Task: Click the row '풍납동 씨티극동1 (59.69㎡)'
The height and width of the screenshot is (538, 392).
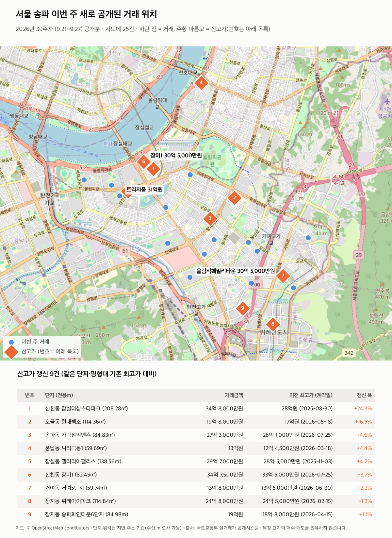Action: 196,448
